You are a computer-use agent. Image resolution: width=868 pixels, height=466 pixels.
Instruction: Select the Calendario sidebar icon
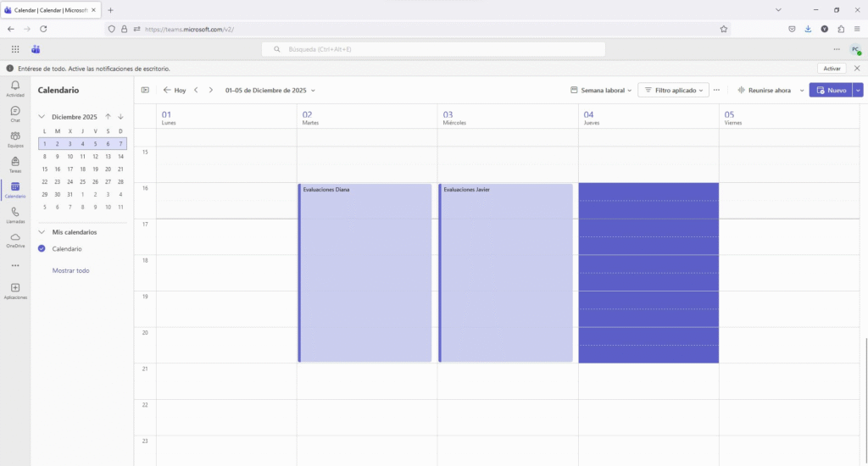click(15, 190)
